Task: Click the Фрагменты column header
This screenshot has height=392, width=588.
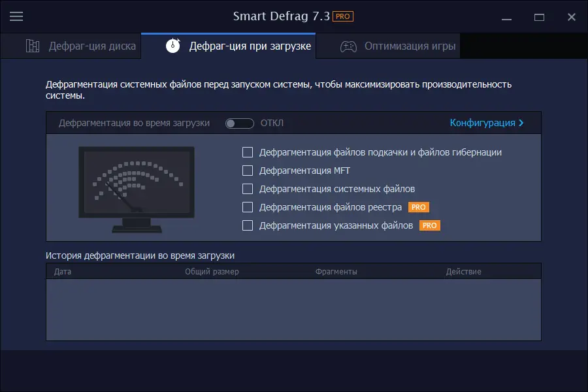Action: pyautogui.click(x=331, y=270)
